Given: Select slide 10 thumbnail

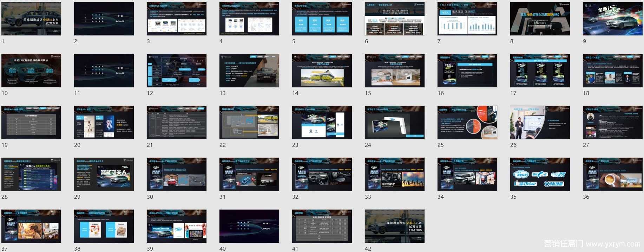Looking at the screenshot, I should (31, 70).
